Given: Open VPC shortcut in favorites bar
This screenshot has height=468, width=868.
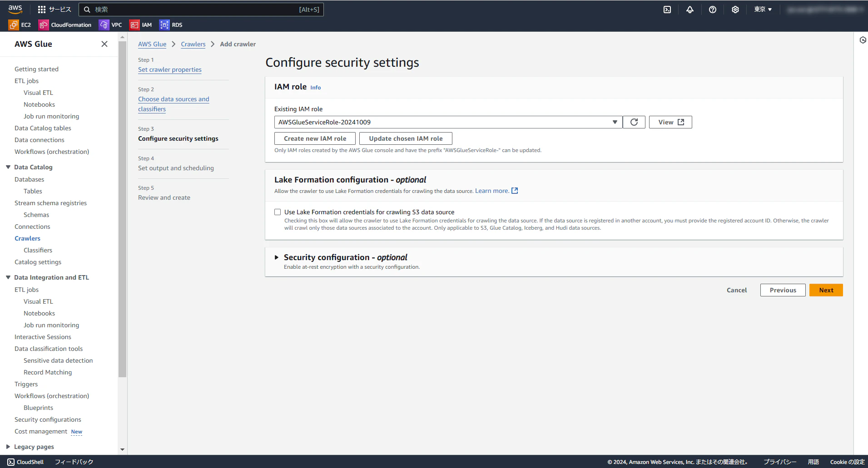Looking at the screenshot, I should point(111,25).
